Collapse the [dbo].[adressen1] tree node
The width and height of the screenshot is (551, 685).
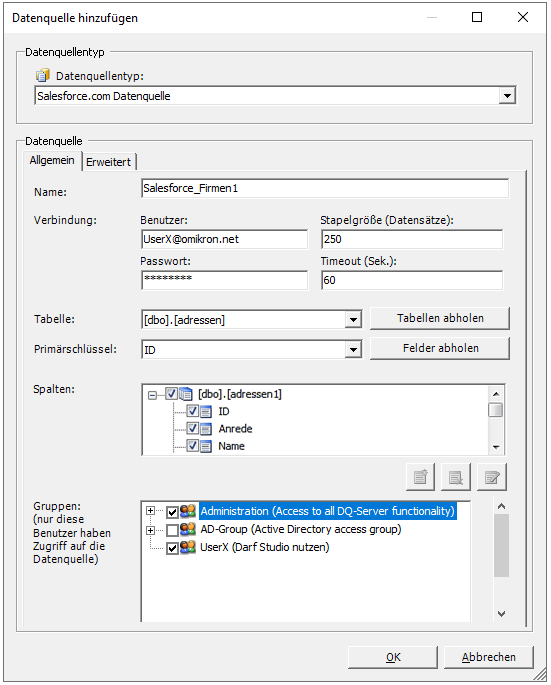[152, 395]
